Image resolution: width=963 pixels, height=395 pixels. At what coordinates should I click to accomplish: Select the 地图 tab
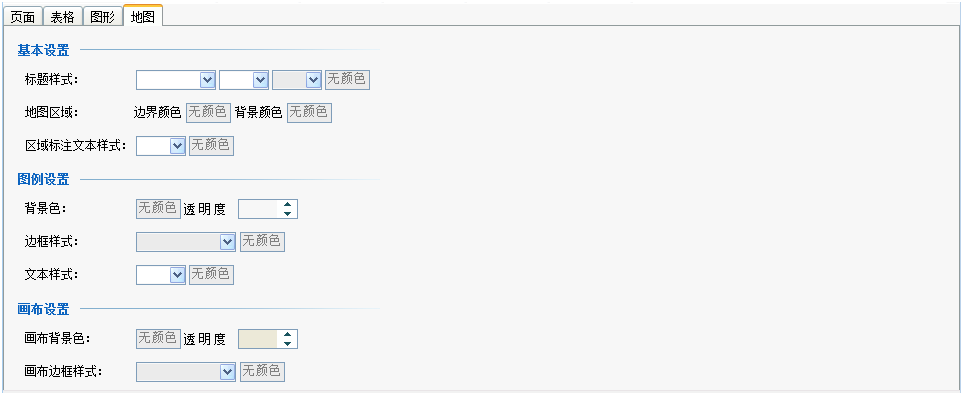142,15
